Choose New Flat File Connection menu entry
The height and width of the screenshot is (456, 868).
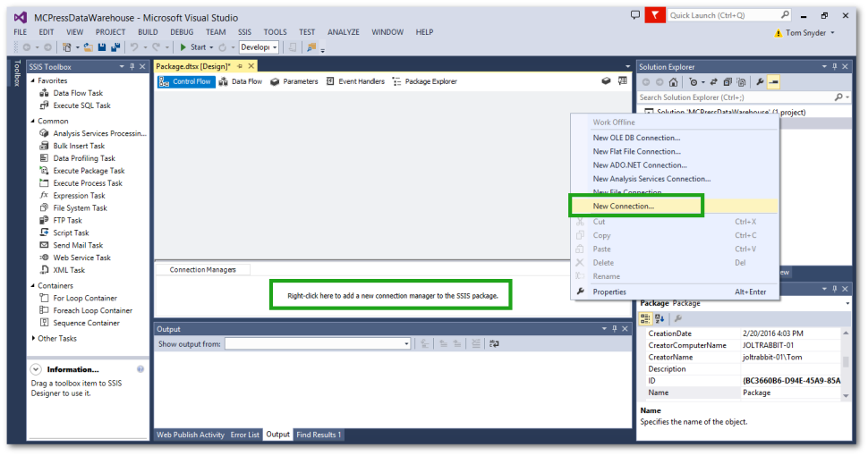636,152
